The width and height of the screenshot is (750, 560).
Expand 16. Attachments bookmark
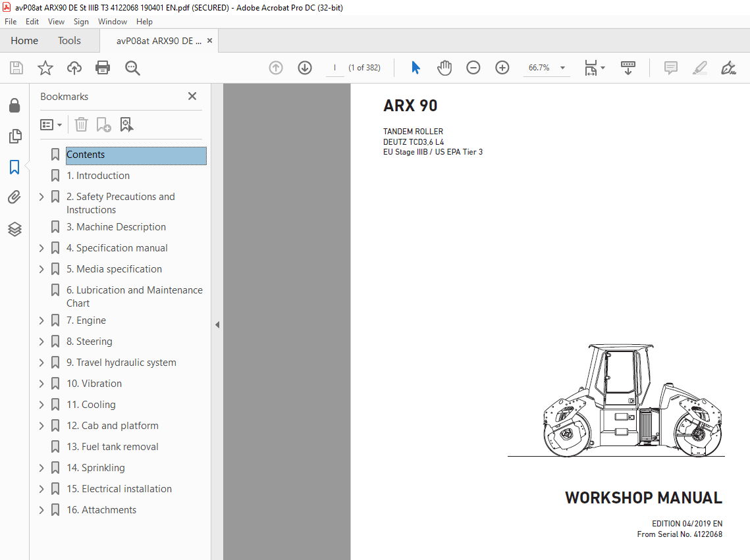(41, 510)
